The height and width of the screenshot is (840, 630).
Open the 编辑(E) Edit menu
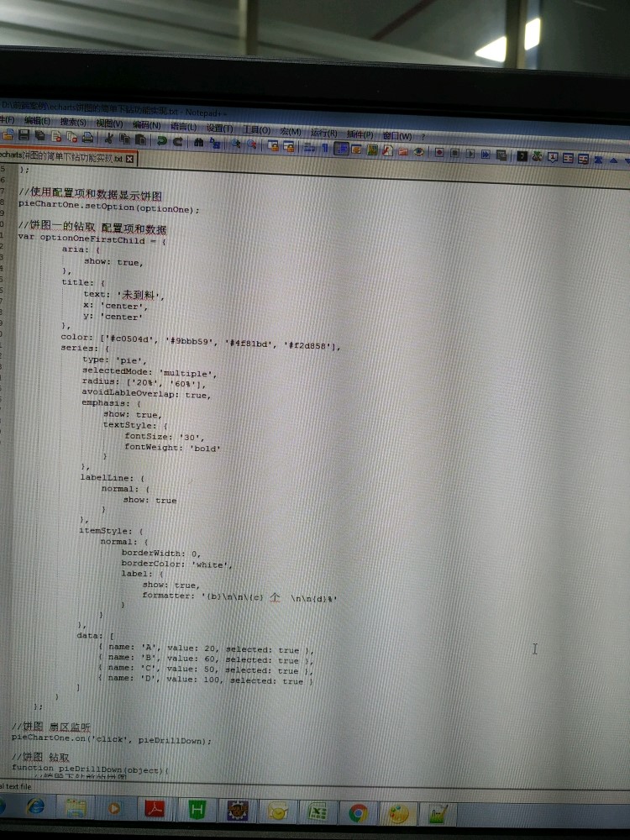pyautogui.click(x=37, y=121)
